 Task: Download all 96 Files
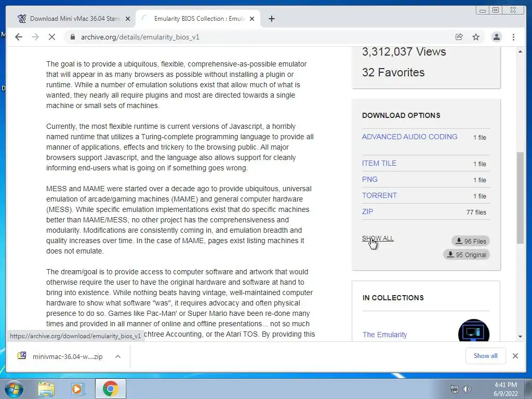click(x=471, y=241)
